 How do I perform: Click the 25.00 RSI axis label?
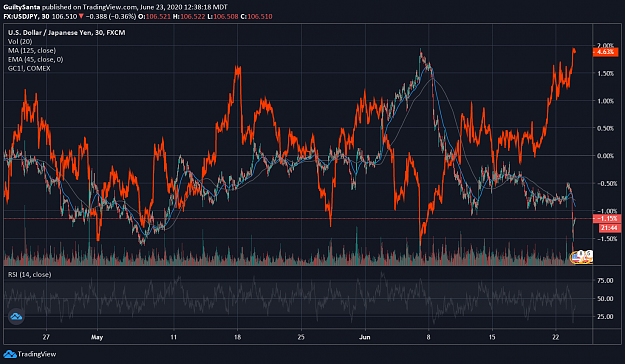(605, 317)
